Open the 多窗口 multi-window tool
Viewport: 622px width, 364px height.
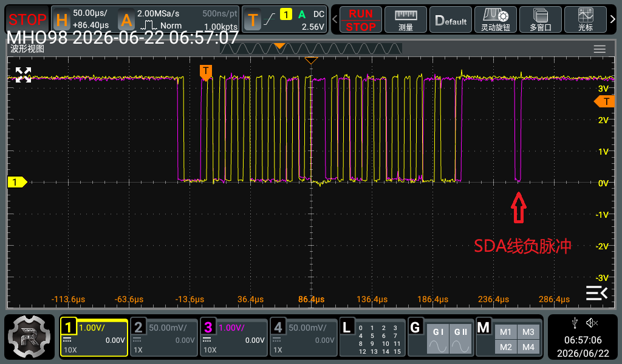540,19
